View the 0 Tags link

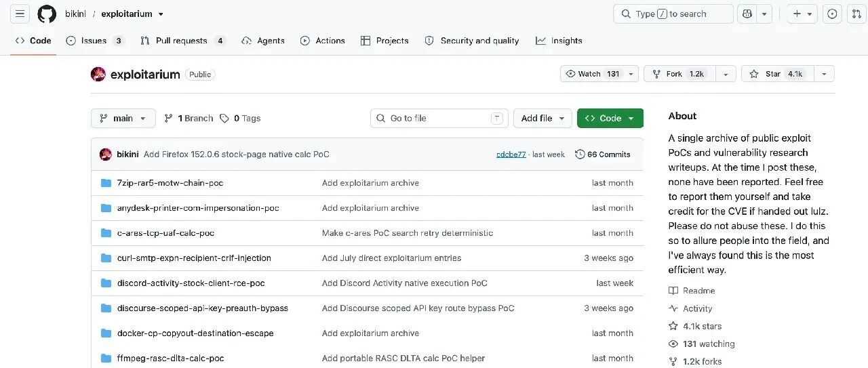tap(240, 118)
